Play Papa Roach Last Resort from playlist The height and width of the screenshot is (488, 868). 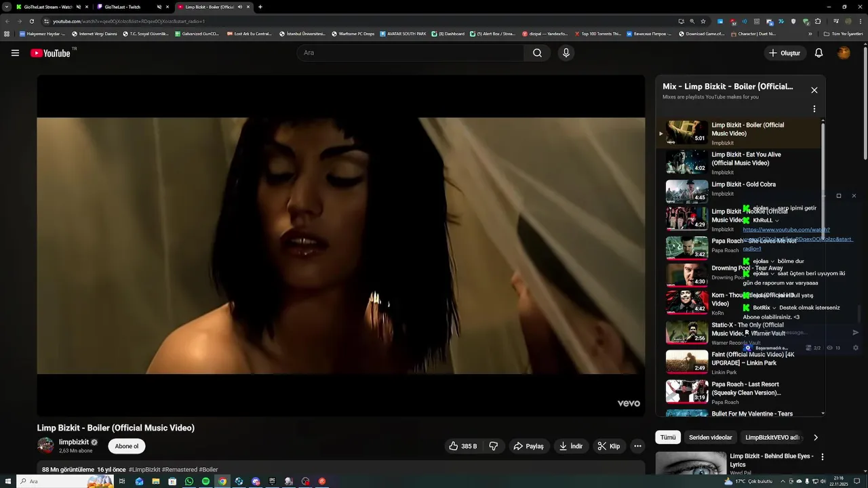[x=739, y=391]
